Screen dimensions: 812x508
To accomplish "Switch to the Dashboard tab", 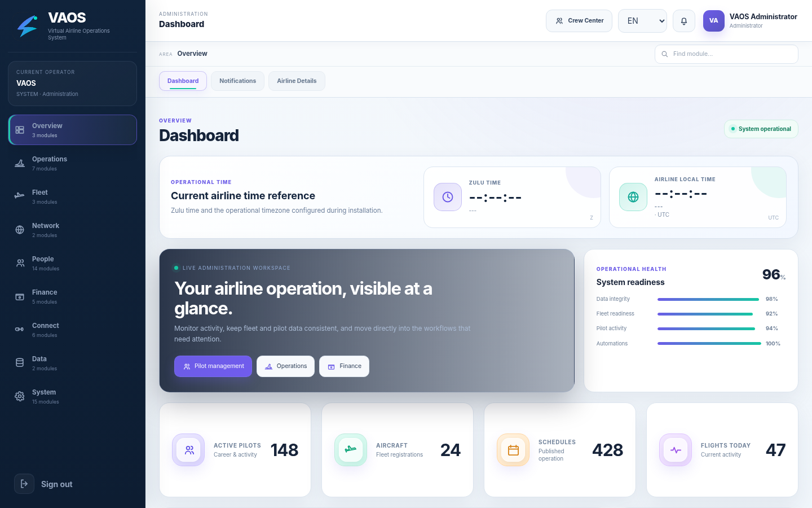I will click(x=183, y=81).
